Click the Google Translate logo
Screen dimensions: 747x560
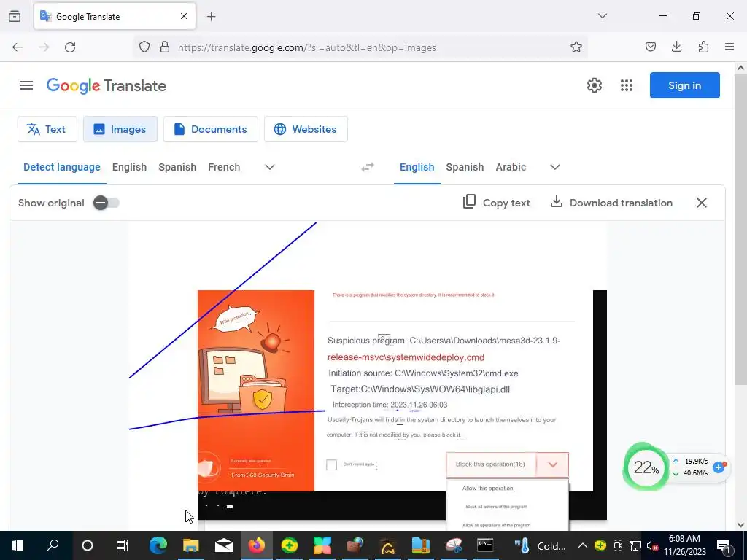(x=107, y=86)
